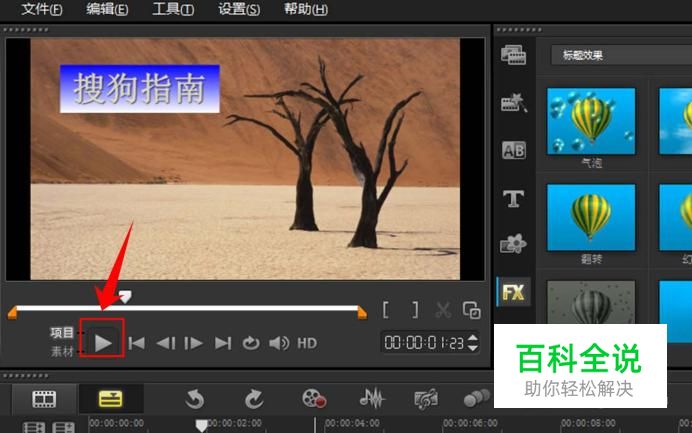
Task: Click the timeline playhead marker
Action: [x=201, y=425]
